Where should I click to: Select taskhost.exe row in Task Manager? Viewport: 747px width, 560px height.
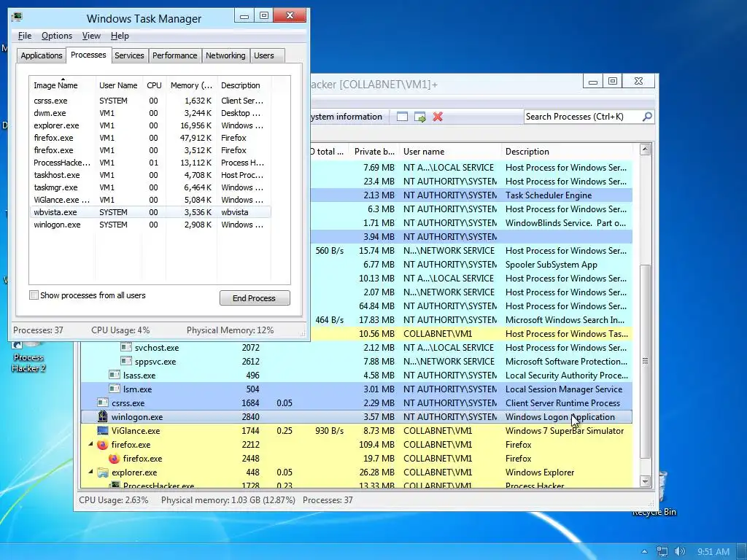(150, 175)
